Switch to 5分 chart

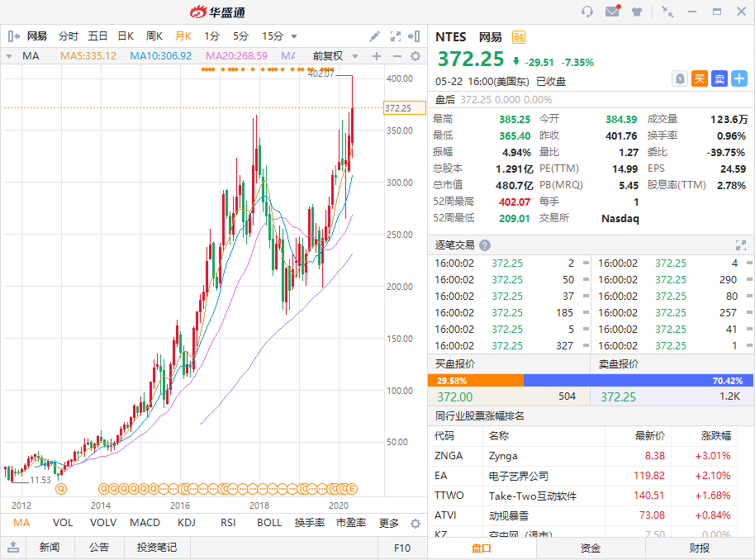(240, 36)
